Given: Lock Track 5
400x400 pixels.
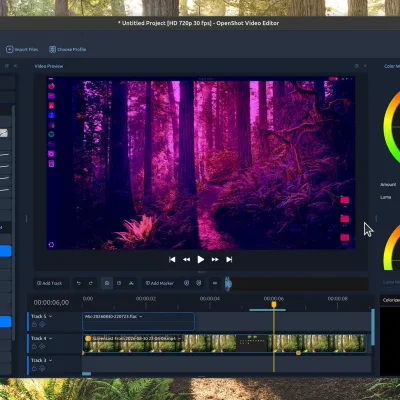Looking at the screenshot, I should pos(34,324).
